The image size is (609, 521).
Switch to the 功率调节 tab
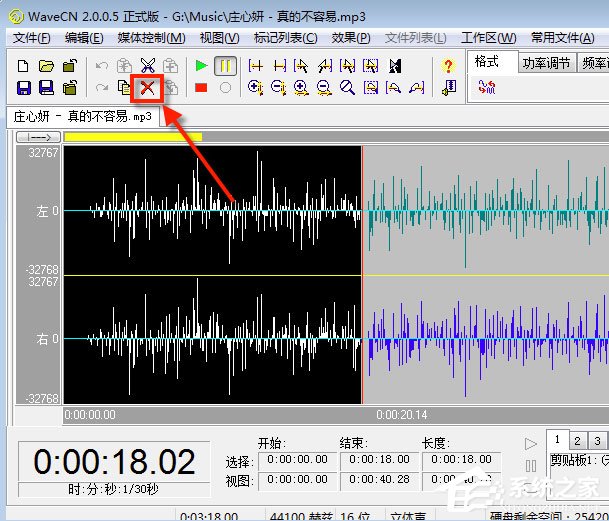[547, 62]
